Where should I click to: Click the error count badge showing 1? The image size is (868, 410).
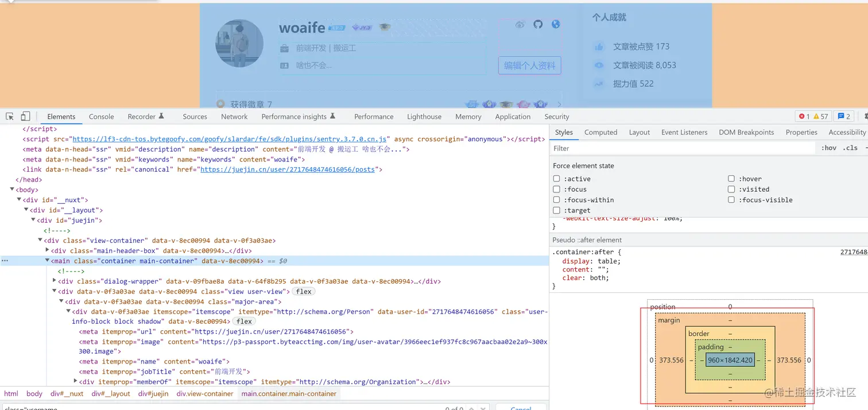point(804,117)
